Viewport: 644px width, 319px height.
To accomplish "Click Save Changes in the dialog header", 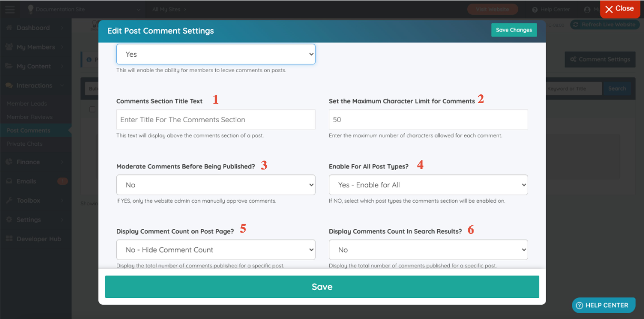I will click(x=514, y=30).
